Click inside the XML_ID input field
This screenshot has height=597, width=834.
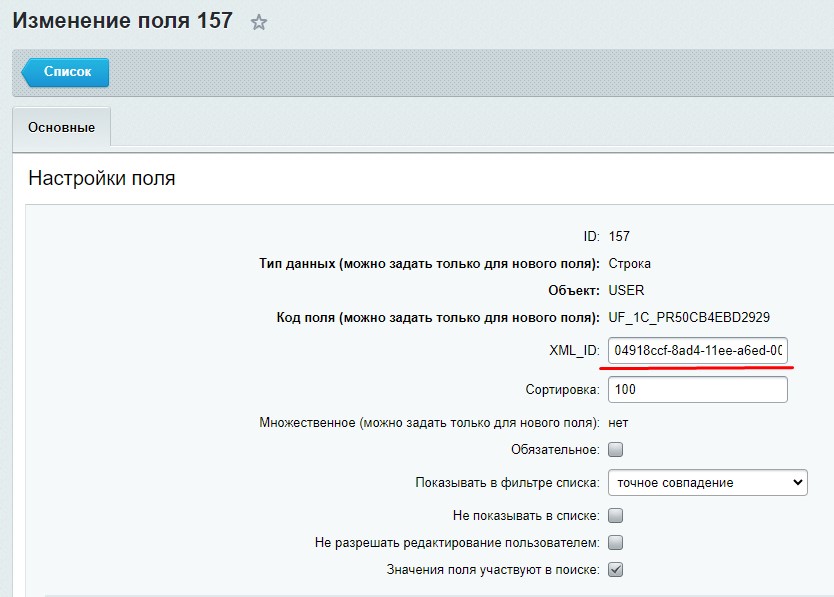point(697,350)
